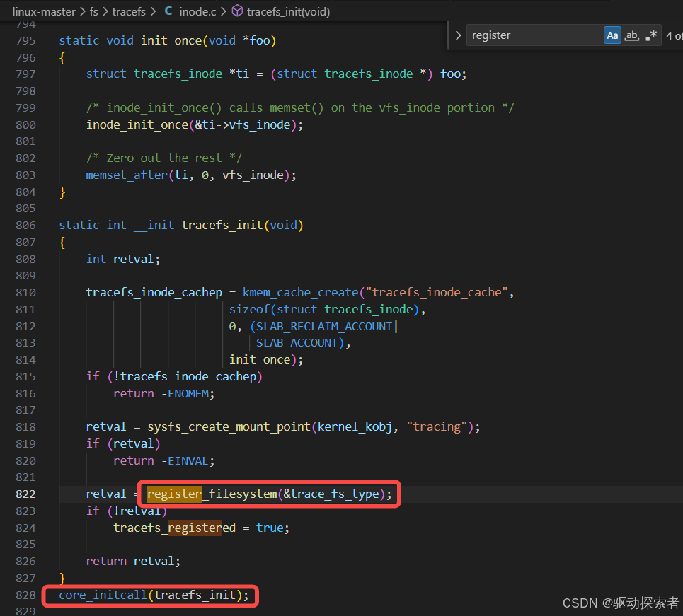
Task: Expand the replace row chevron
Action: [458, 35]
